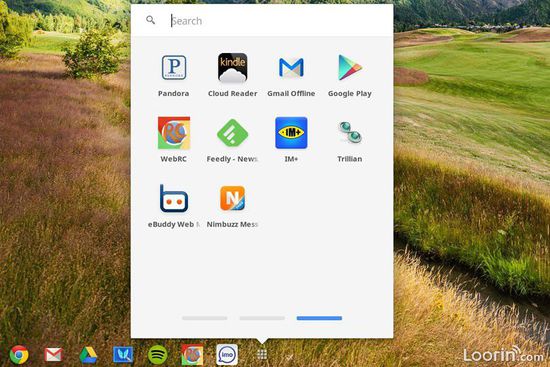
Task: Open the Pandora app
Action: (x=174, y=68)
